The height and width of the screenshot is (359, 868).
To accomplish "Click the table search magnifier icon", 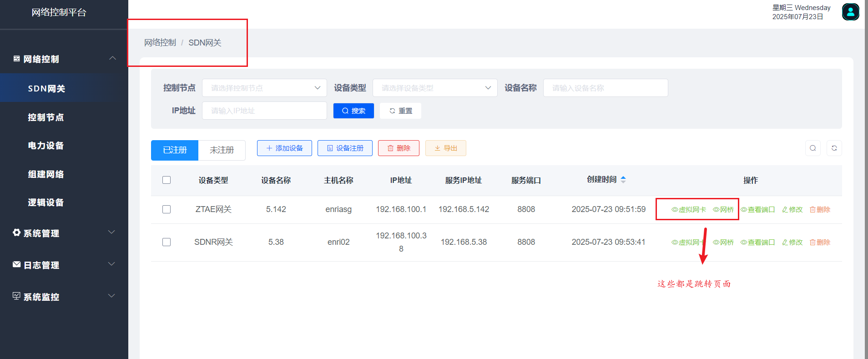I will (x=813, y=148).
